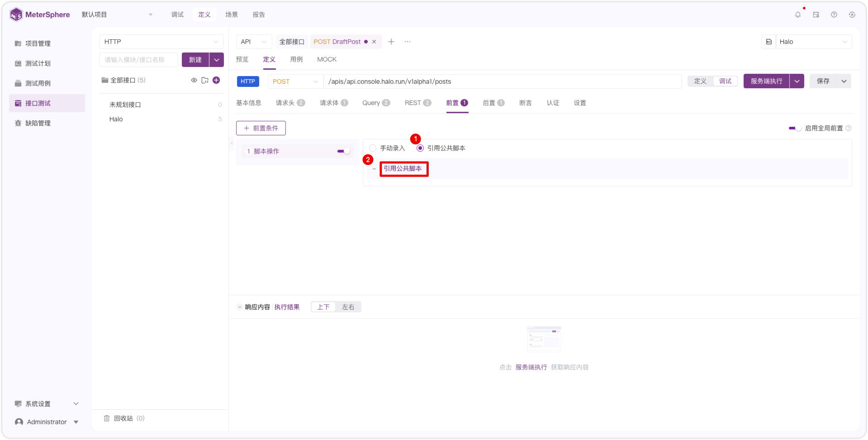Open the HTTP protocol dropdown
Viewport: 868px width, 440px height.
point(161,42)
